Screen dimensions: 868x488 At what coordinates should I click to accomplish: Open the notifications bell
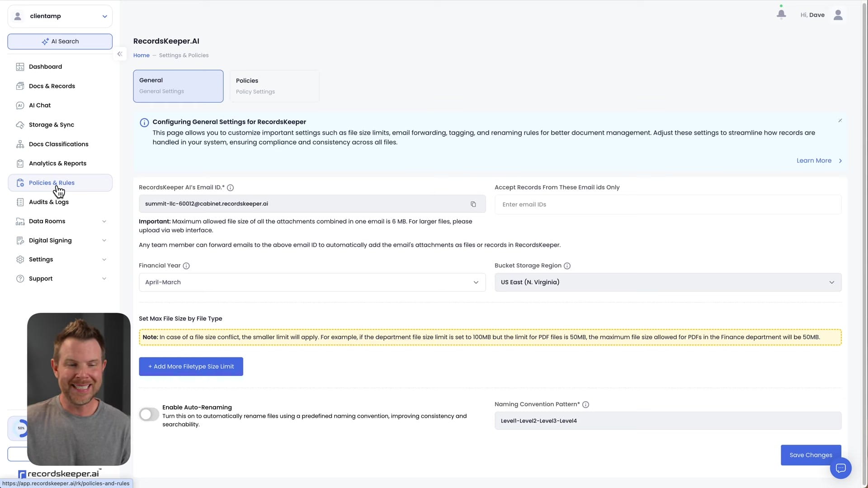pos(781,14)
